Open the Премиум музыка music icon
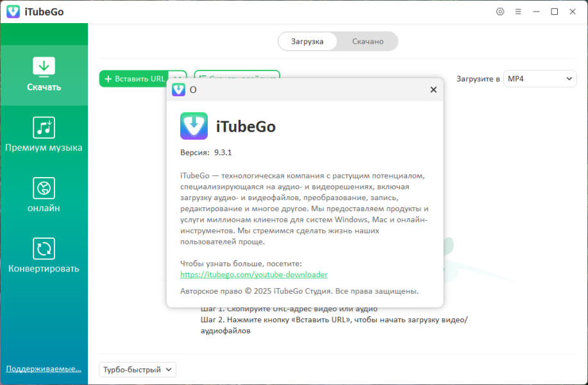This screenshot has width=588, height=385. click(44, 128)
